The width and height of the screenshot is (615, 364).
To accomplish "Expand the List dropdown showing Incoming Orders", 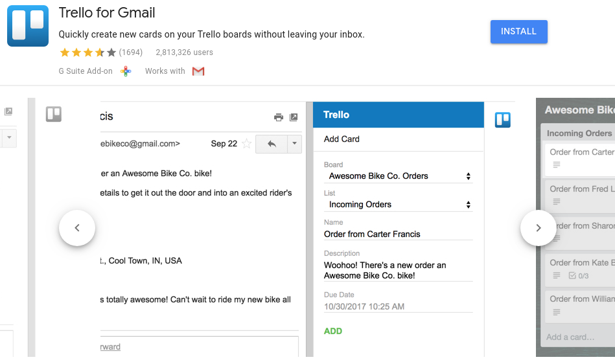I will pos(398,205).
